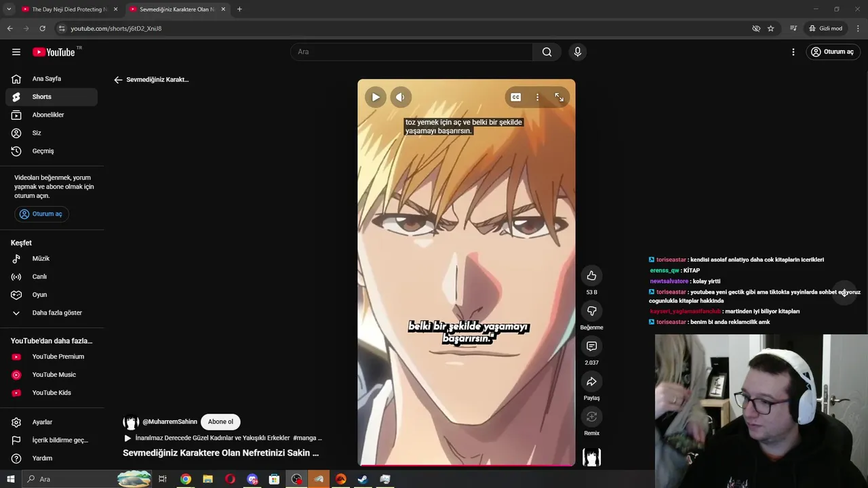Open tab search dropdown arrow
Screen dimensions: 868x488
coord(9,9)
